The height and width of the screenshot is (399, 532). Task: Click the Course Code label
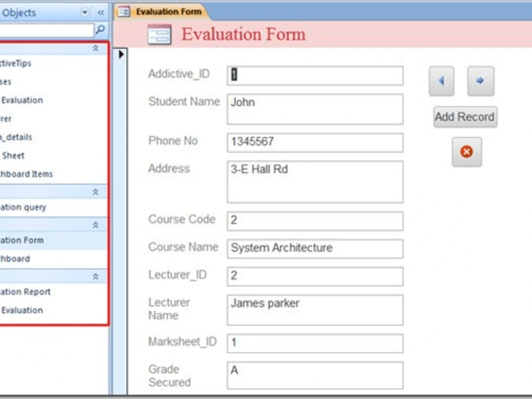(182, 219)
